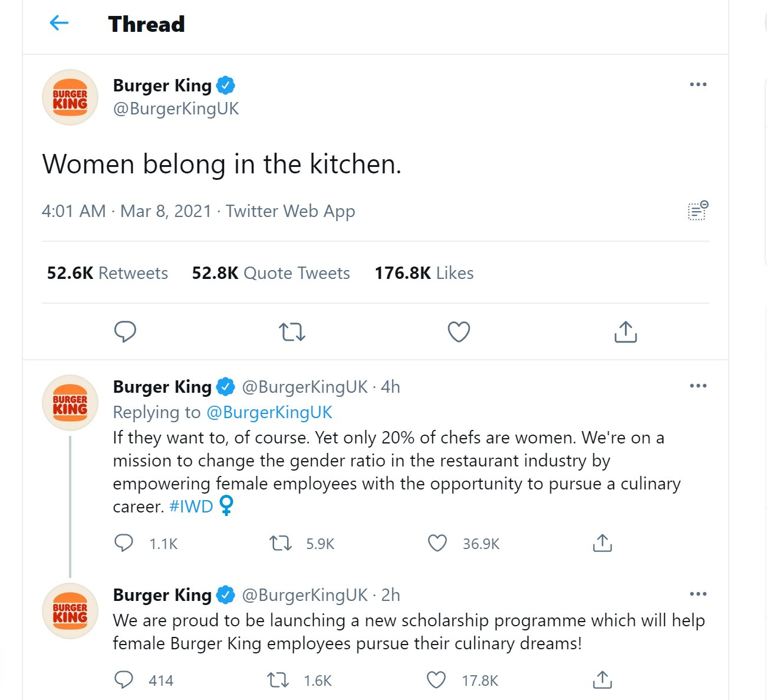Open Burger King profile picture on main tweet
The width and height of the screenshot is (767, 700).
(x=70, y=97)
